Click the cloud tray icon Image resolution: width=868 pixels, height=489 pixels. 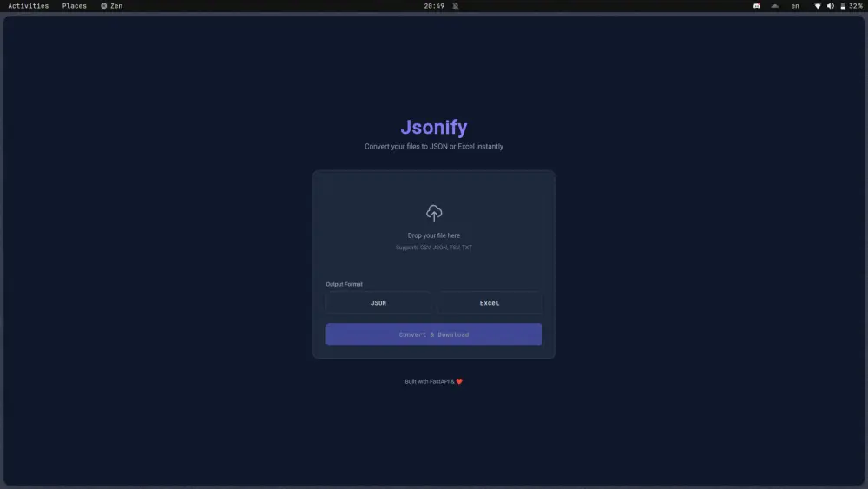click(775, 6)
